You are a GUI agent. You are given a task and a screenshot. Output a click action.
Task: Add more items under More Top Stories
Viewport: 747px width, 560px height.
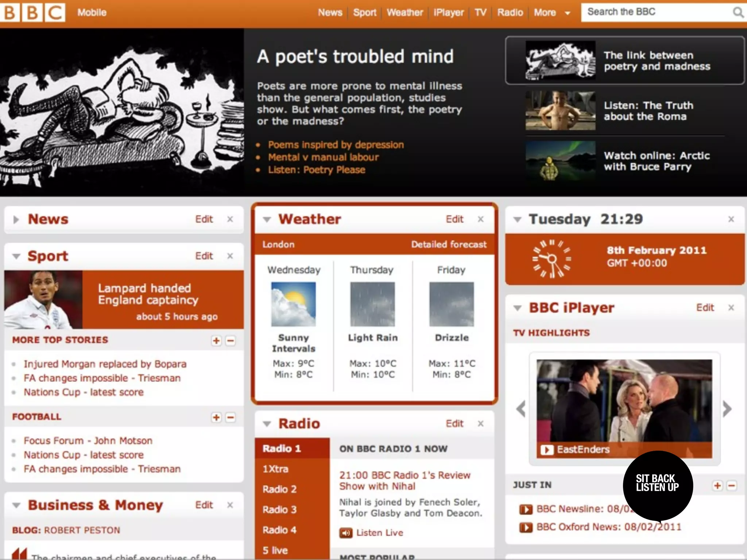click(216, 341)
